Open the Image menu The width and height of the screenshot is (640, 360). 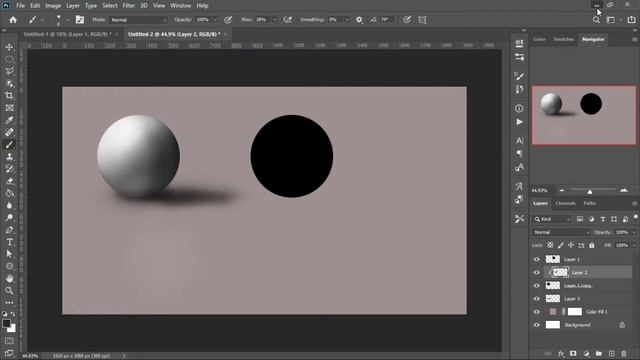coord(53,6)
